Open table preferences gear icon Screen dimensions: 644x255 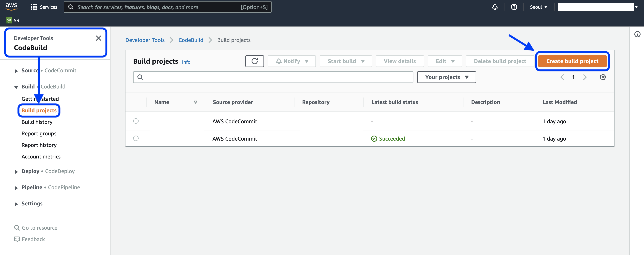coord(602,77)
